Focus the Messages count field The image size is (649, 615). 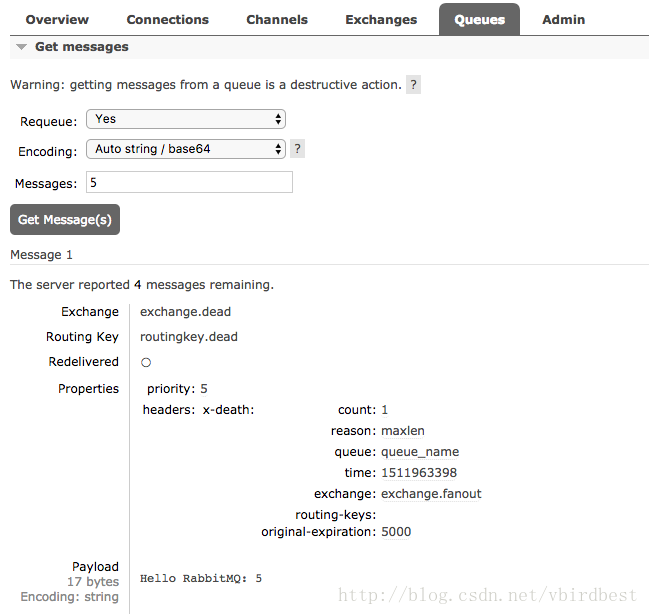189,182
